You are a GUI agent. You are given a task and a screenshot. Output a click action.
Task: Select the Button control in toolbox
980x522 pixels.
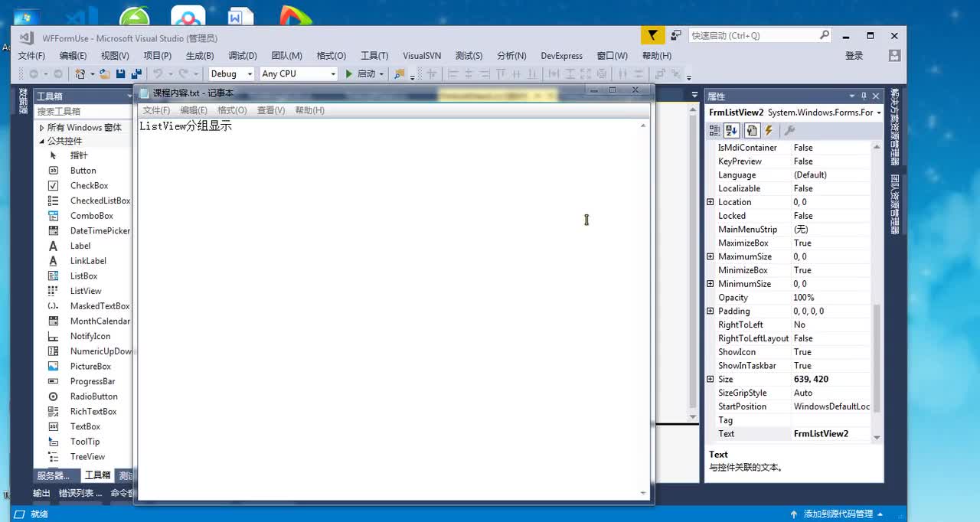click(83, 171)
